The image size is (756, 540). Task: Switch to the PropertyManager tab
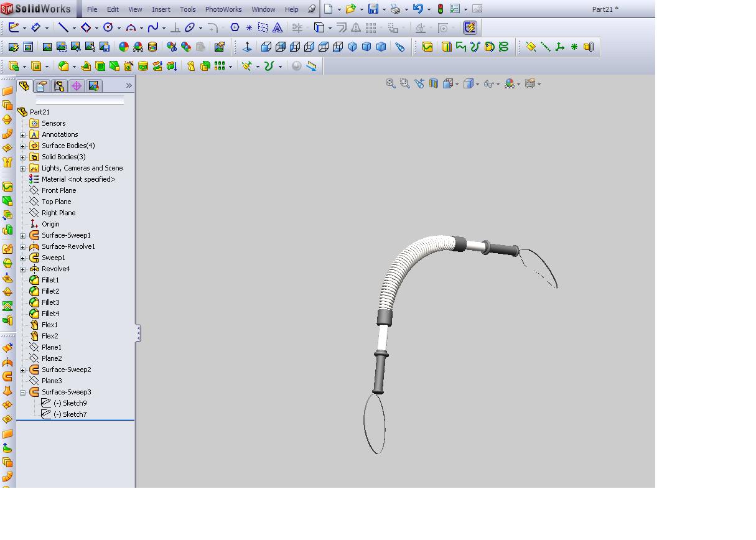point(42,86)
